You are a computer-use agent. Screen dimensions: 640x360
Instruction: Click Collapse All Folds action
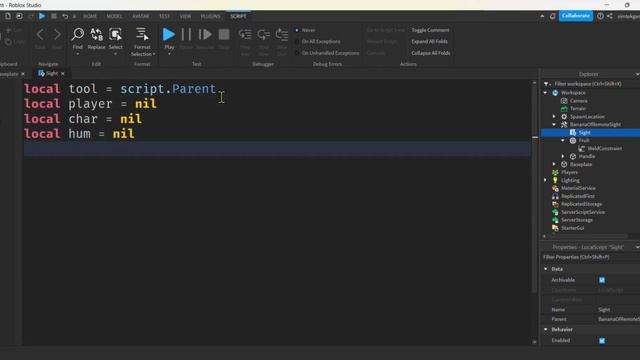click(x=431, y=53)
